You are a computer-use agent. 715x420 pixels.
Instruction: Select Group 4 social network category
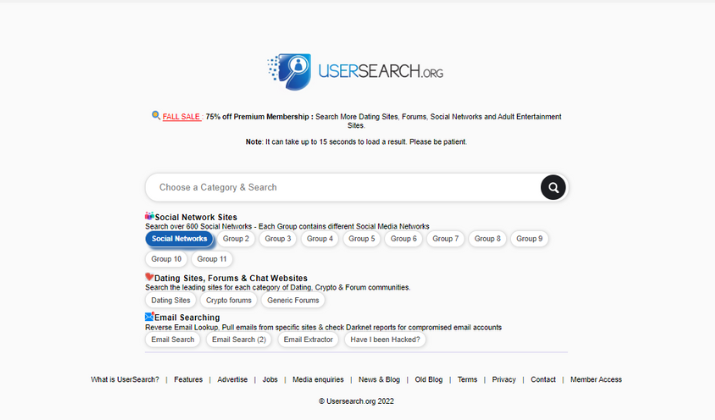coord(320,239)
